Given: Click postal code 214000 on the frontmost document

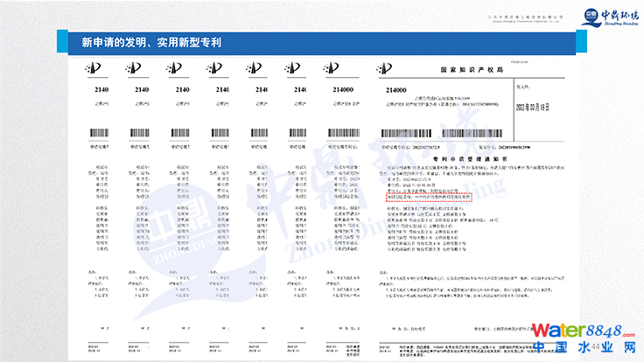Looking at the screenshot, I should coord(395,91).
